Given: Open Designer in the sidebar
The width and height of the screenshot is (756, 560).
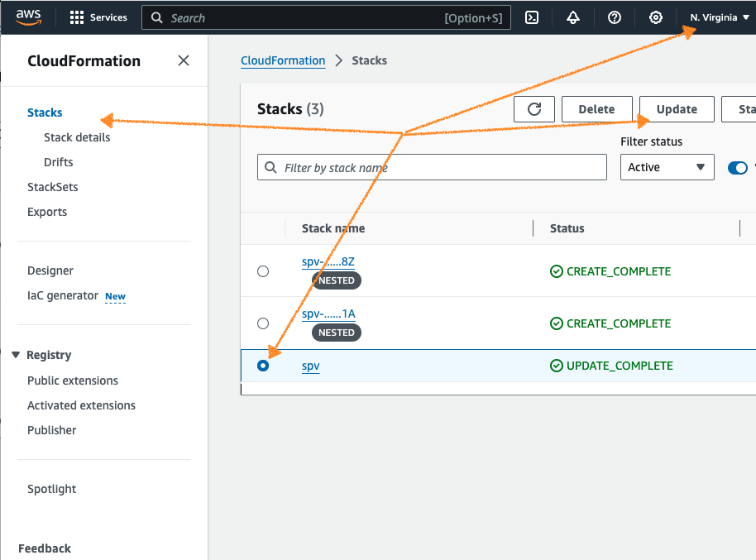Looking at the screenshot, I should pos(50,270).
